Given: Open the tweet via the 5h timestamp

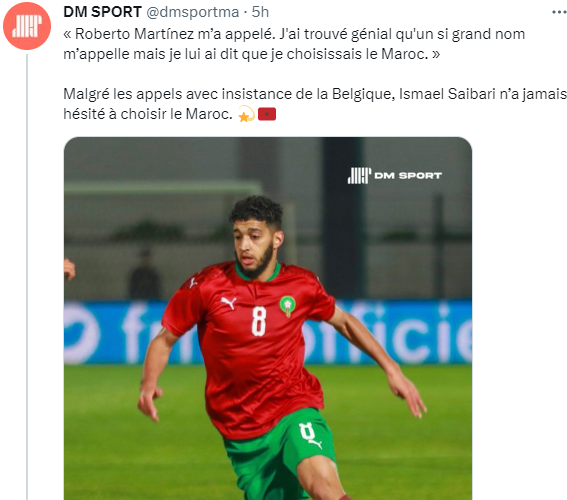Looking at the screenshot, I should 260,12.
